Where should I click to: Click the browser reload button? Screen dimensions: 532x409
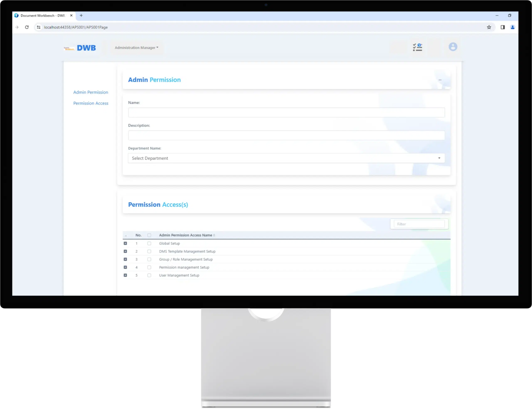coord(27,27)
